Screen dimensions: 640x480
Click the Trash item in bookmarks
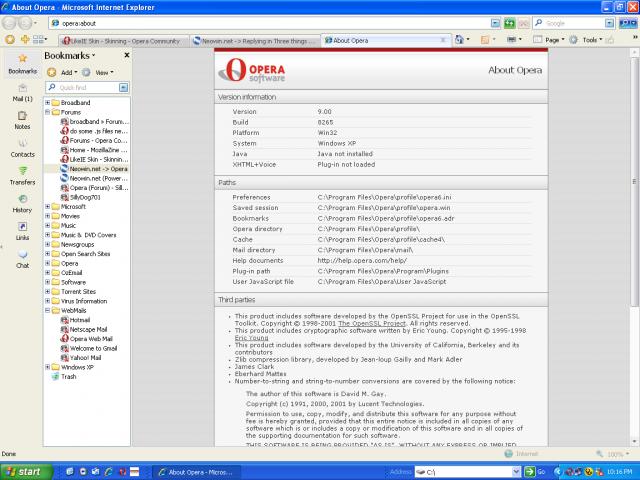coord(68,377)
